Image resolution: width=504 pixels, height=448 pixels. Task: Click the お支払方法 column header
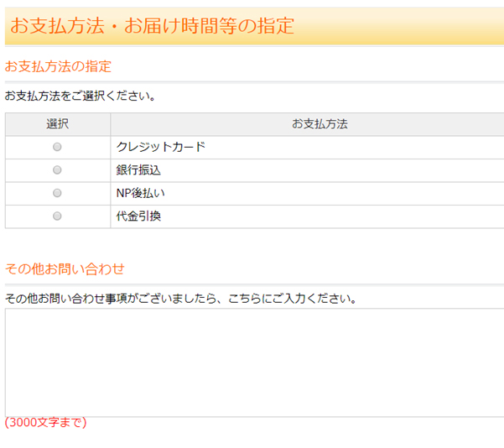click(x=320, y=124)
